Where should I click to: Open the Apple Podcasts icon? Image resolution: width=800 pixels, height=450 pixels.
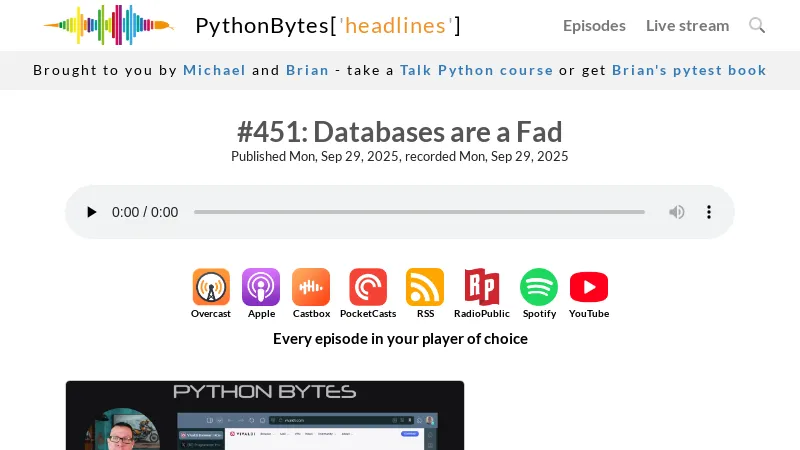(261, 288)
